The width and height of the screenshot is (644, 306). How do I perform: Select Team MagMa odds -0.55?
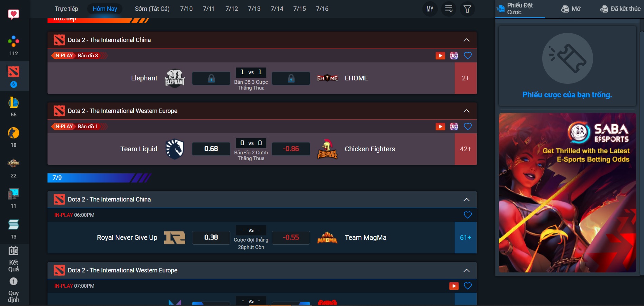pyautogui.click(x=291, y=237)
